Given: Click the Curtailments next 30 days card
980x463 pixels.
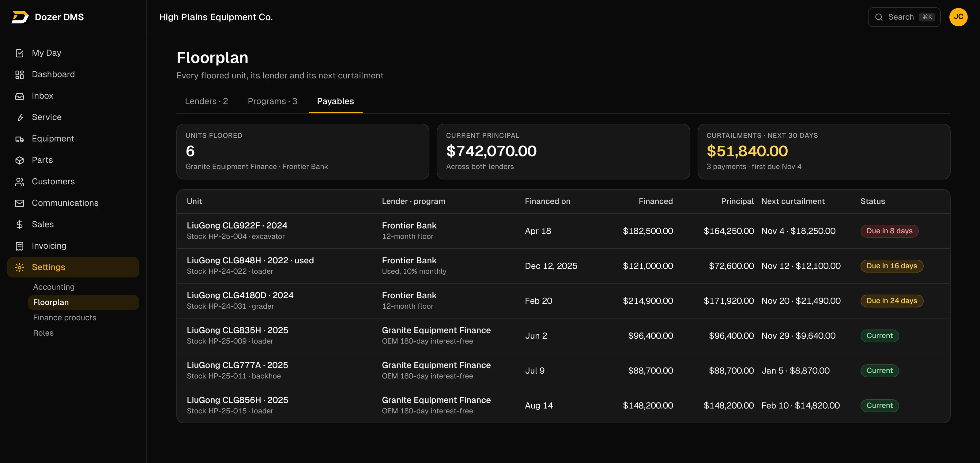Looking at the screenshot, I should pos(824,151).
